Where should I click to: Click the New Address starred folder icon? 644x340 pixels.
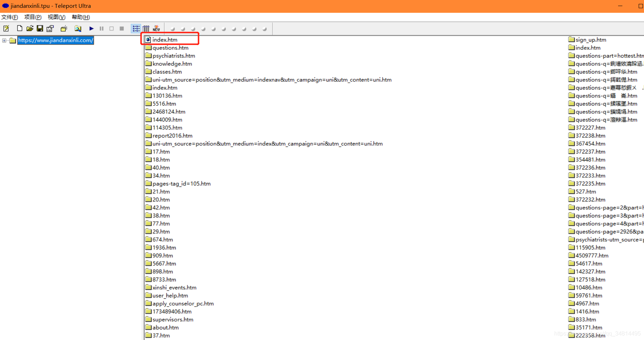point(64,28)
